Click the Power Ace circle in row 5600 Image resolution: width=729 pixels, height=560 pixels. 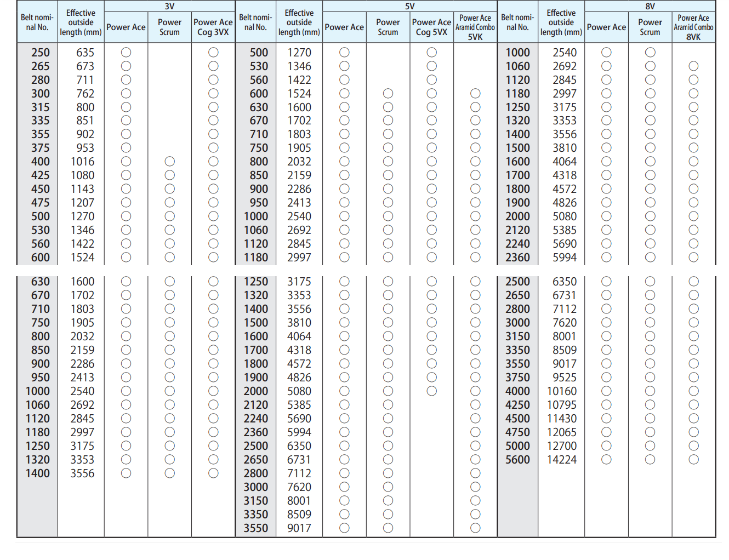606,460
